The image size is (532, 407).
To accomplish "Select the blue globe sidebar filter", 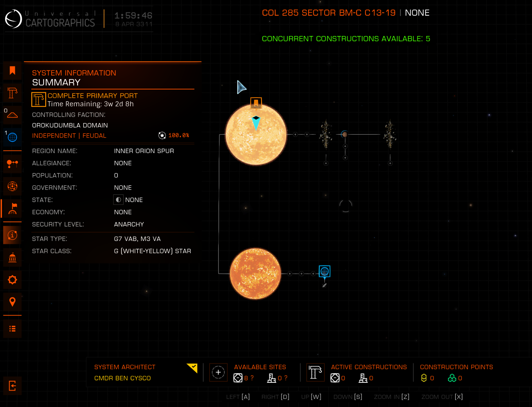I will click(x=12, y=137).
